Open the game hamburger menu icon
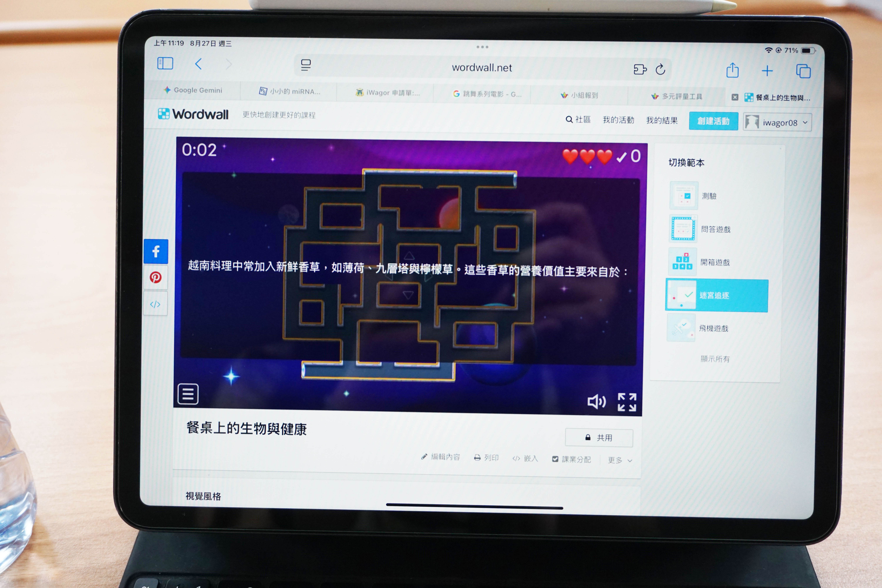Screen dimensions: 882x588 pos(188,394)
